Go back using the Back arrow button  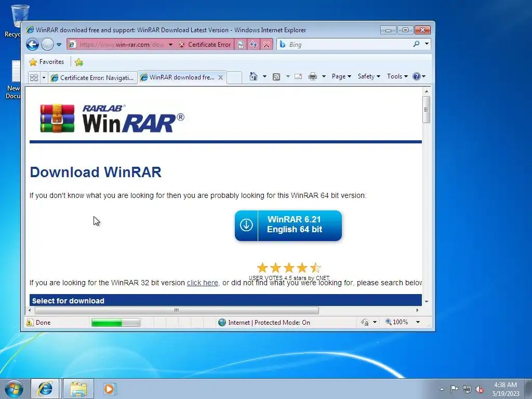tap(32, 45)
